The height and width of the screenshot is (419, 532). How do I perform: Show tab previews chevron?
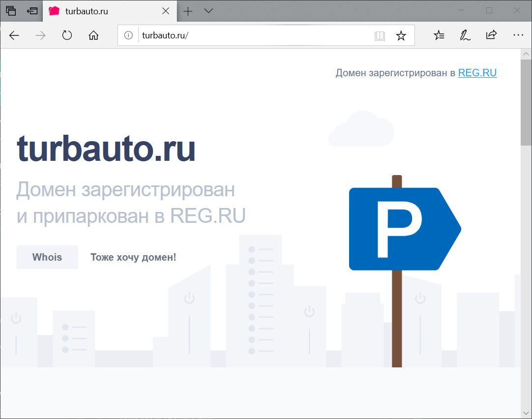[x=208, y=11]
